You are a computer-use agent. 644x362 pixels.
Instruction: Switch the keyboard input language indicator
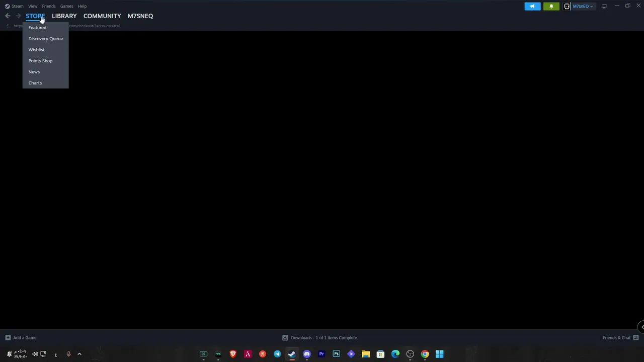tap(55, 354)
